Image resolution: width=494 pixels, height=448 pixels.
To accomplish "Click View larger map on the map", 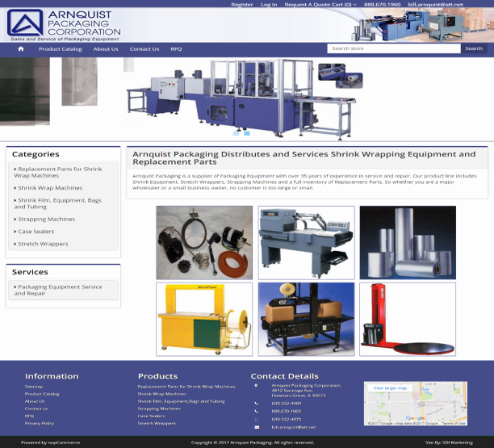I will pyautogui.click(x=391, y=388).
